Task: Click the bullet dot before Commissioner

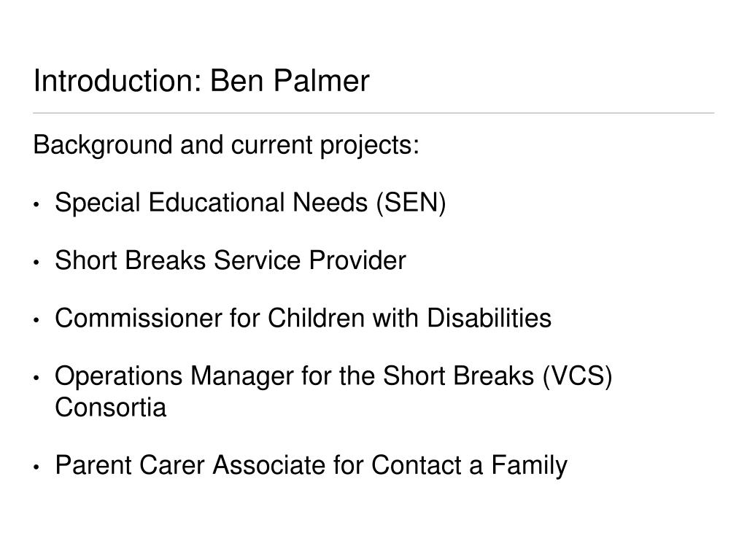Action: [x=36, y=320]
